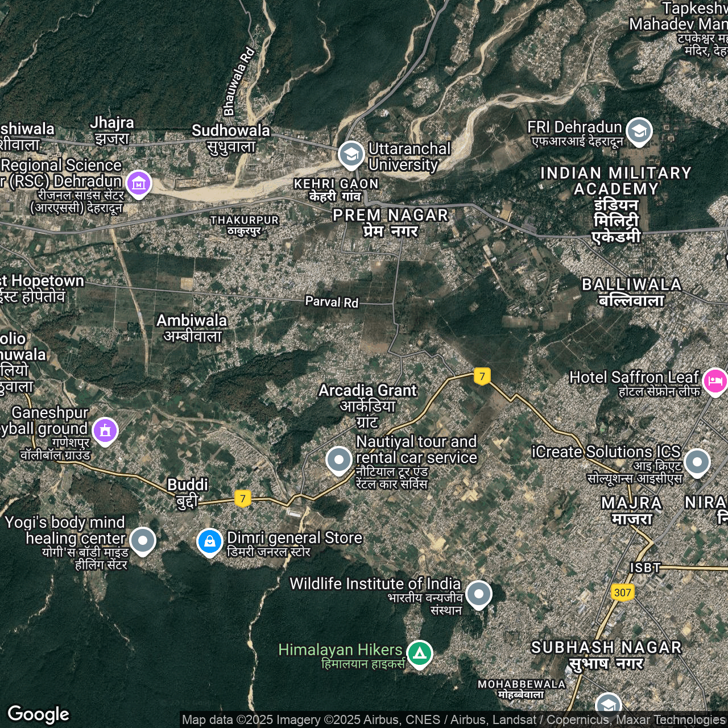Click the route 307 highway shield
This screenshot has height=728, width=728.
pos(622,593)
